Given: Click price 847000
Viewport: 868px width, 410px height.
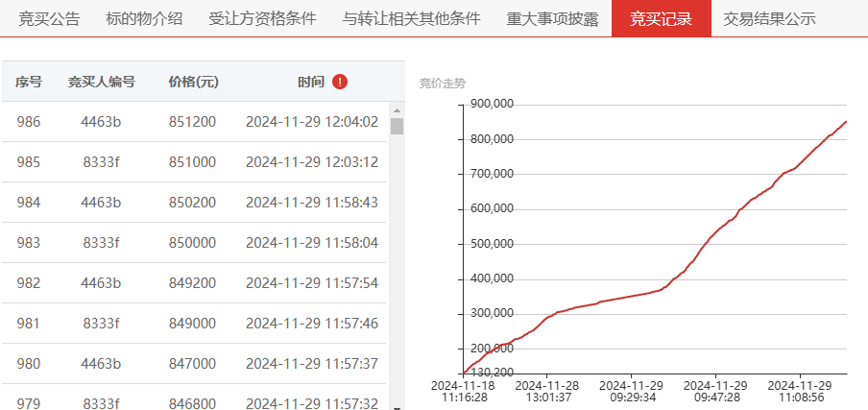Looking at the screenshot, I should pyautogui.click(x=193, y=364).
